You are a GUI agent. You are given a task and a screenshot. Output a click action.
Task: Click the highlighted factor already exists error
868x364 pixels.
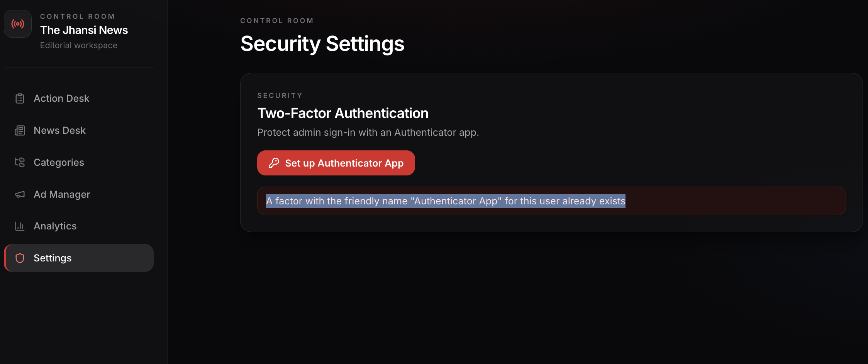(445, 201)
